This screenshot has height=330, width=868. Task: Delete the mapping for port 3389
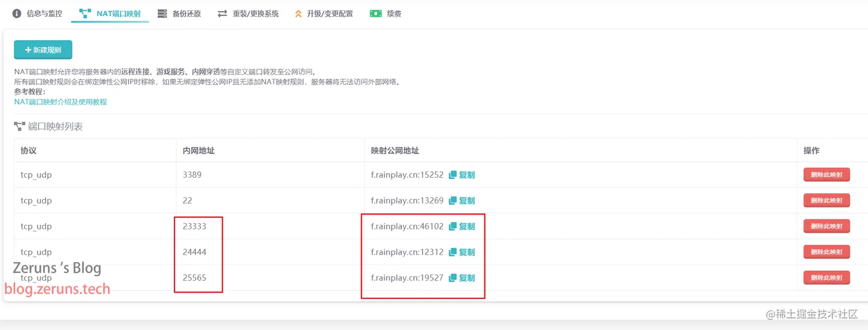[827, 175]
